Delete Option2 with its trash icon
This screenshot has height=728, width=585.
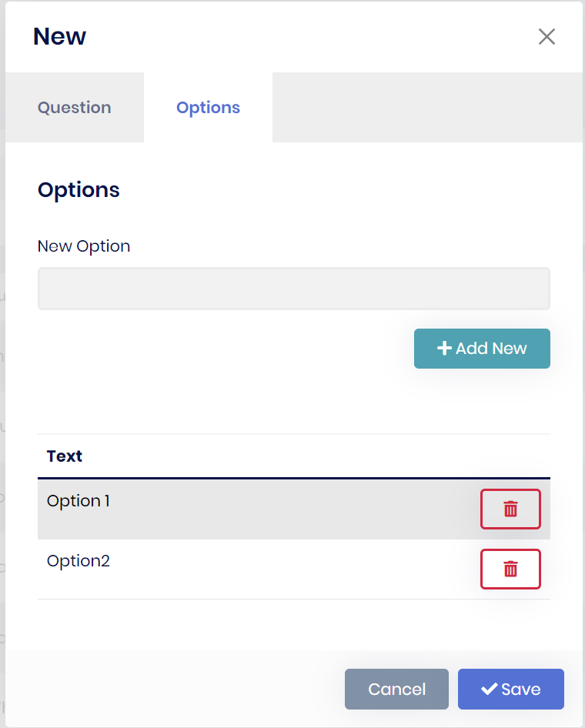click(x=510, y=569)
